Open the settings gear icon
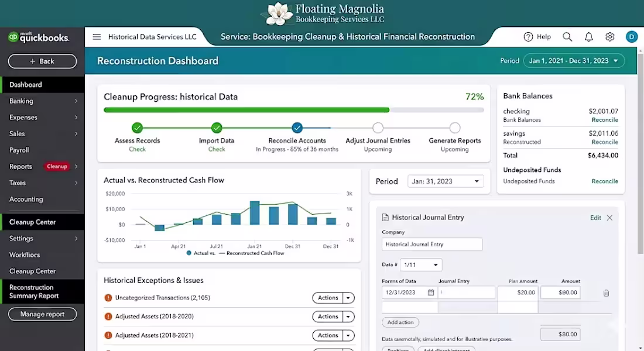The height and width of the screenshot is (351, 644). point(610,37)
